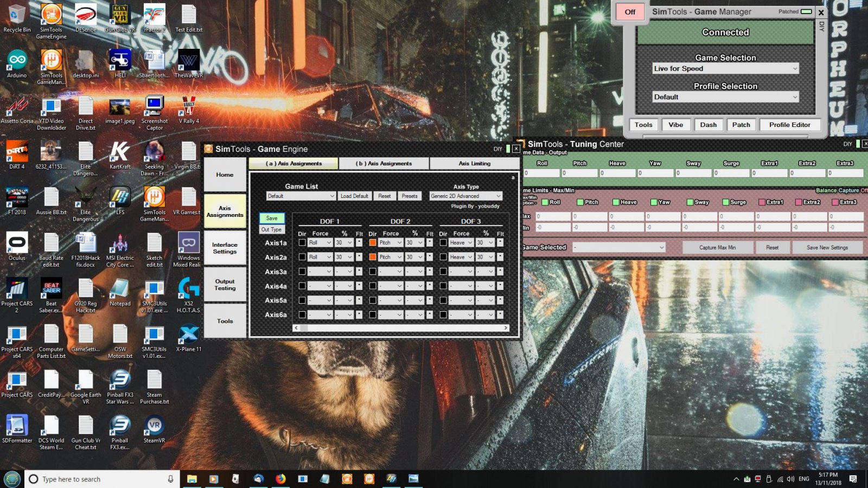
Task: Switch to the (b) Axis Assignments tab
Action: [x=384, y=163]
